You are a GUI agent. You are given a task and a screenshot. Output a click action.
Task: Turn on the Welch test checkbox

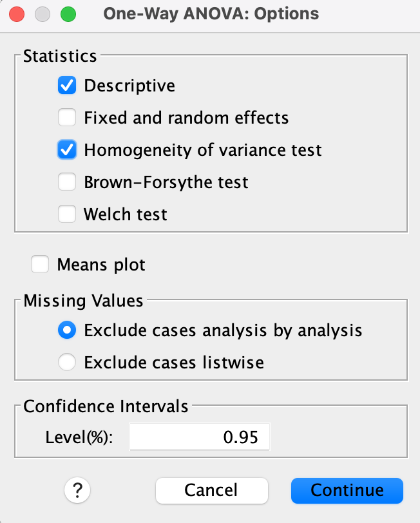coord(67,214)
